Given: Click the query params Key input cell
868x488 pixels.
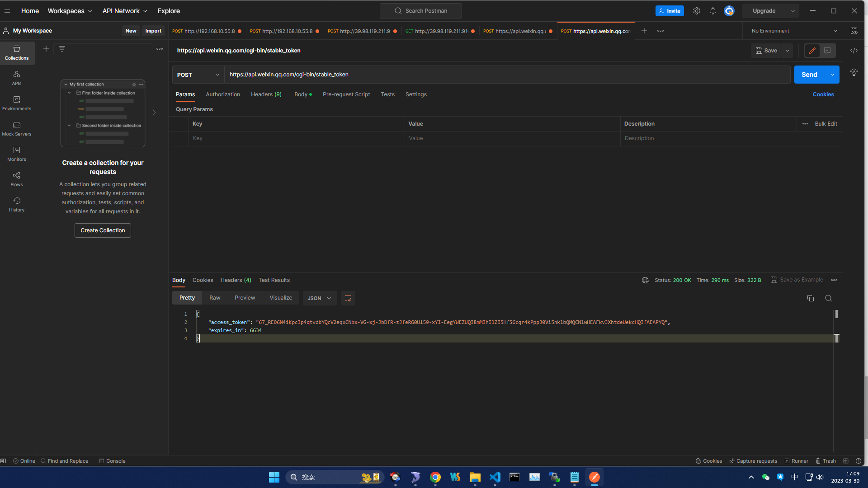Looking at the screenshot, I should click(297, 138).
